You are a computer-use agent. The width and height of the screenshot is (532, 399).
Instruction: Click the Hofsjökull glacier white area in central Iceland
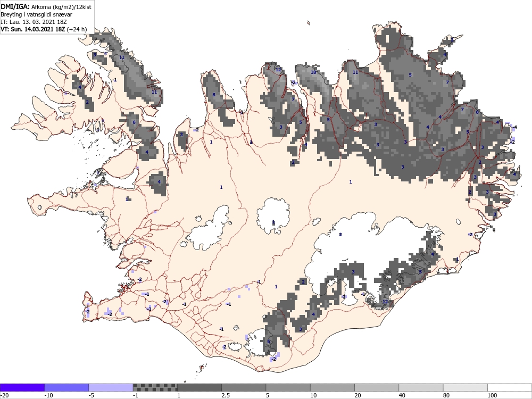273,215
